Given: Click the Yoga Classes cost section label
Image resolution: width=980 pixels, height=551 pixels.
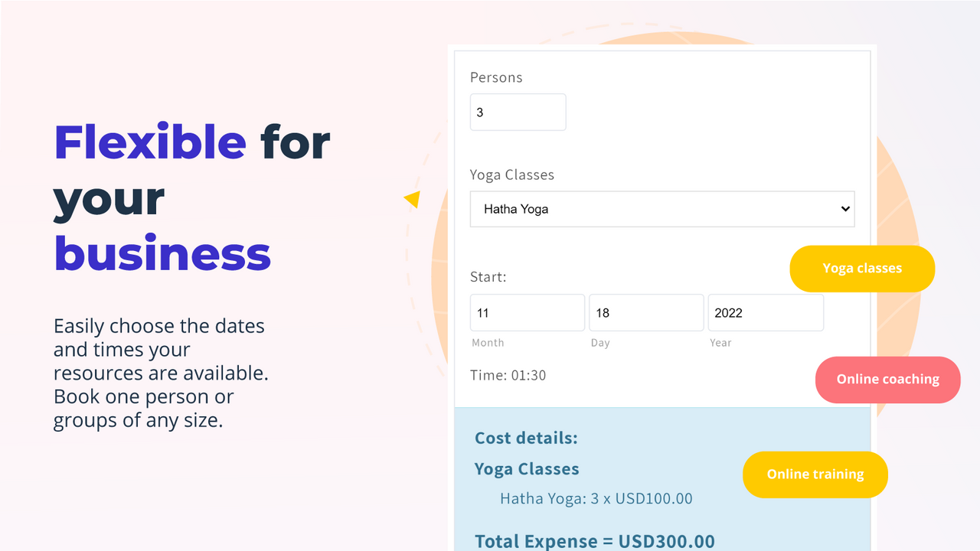Looking at the screenshot, I should pyautogui.click(x=527, y=468).
